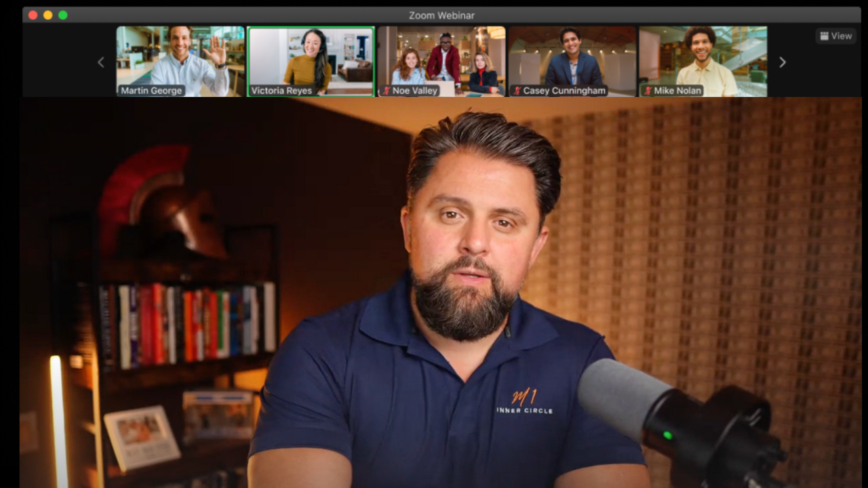Click the muted microphone icon beside Noe Valley

(x=386, y=90)
